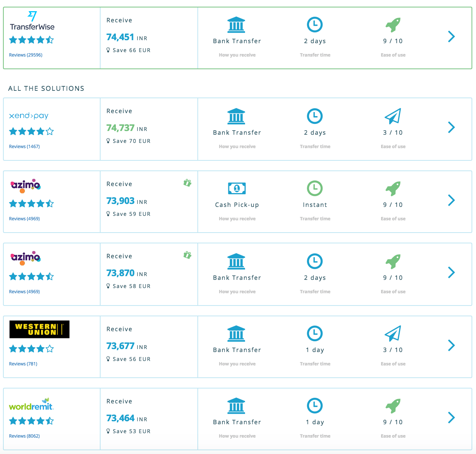Open the TransferWise offer with the chevron

[x=451, y=36]
